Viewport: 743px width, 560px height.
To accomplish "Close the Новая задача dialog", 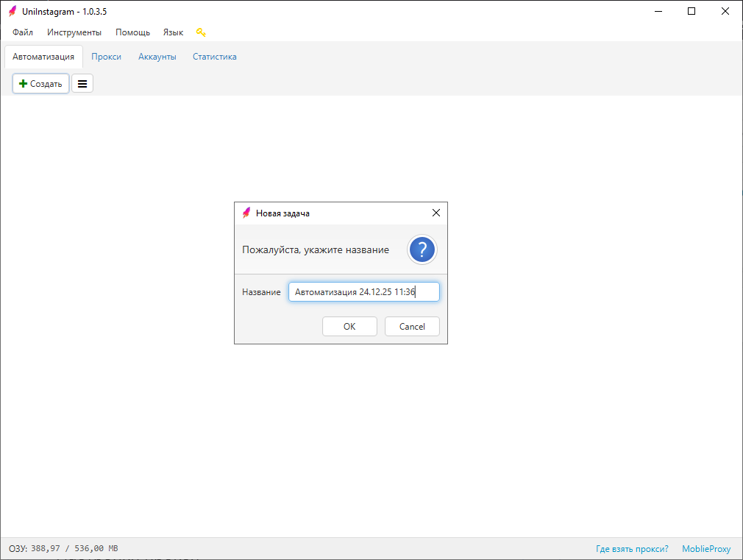I will [x=436, y=213].
